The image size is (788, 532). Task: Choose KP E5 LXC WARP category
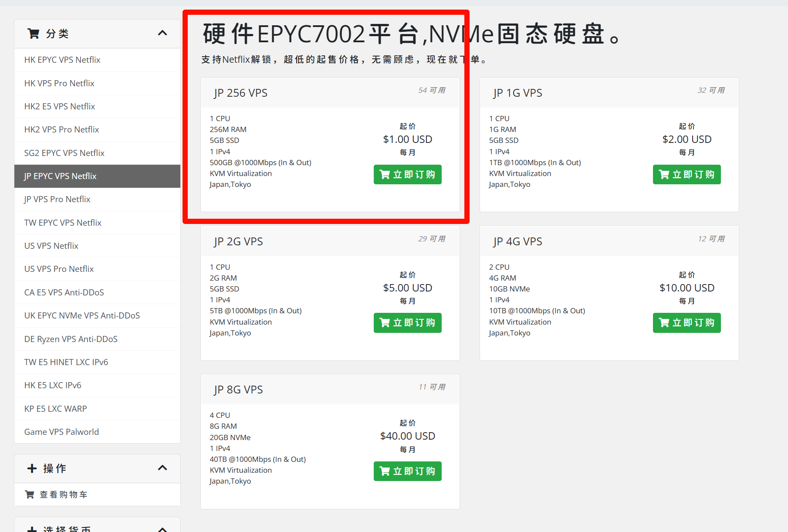tap(56, 409)
